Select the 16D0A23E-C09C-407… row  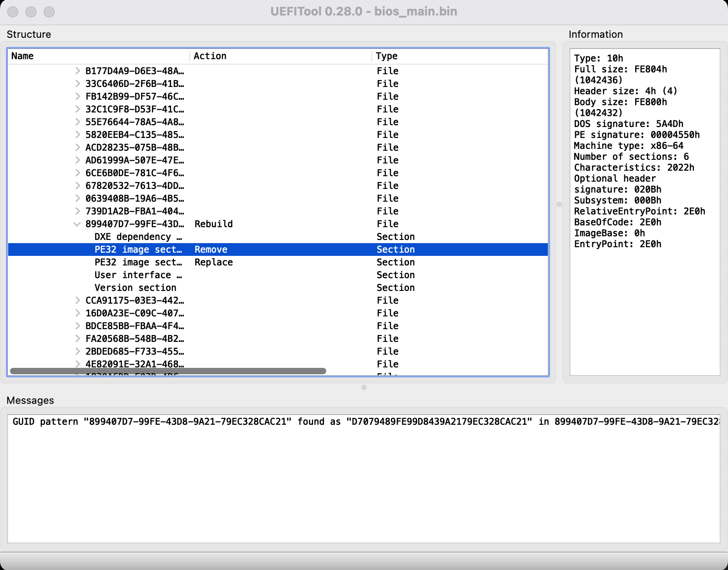point(278,313)
